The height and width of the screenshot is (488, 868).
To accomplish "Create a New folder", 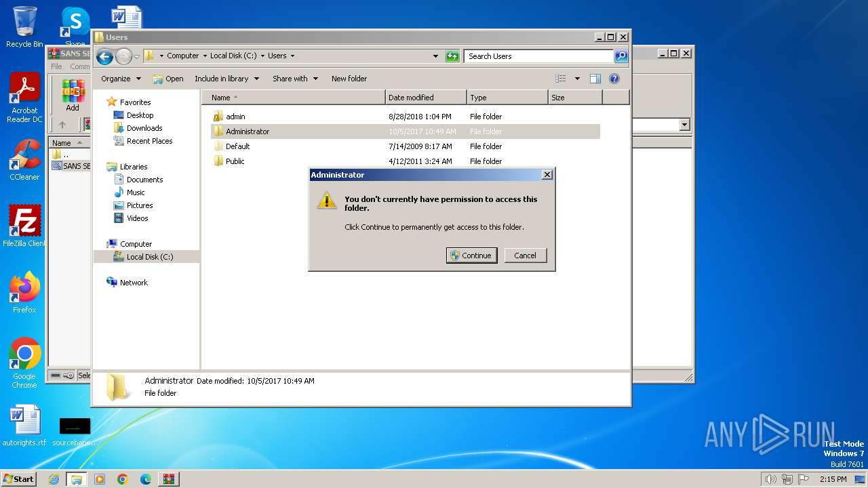I will 349,79.
